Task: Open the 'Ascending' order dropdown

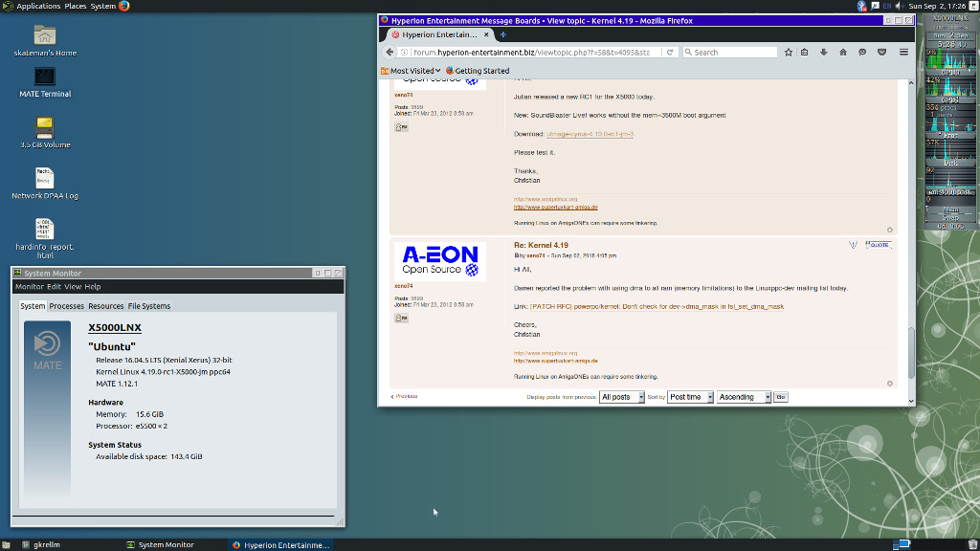Action: pos(744,397)
